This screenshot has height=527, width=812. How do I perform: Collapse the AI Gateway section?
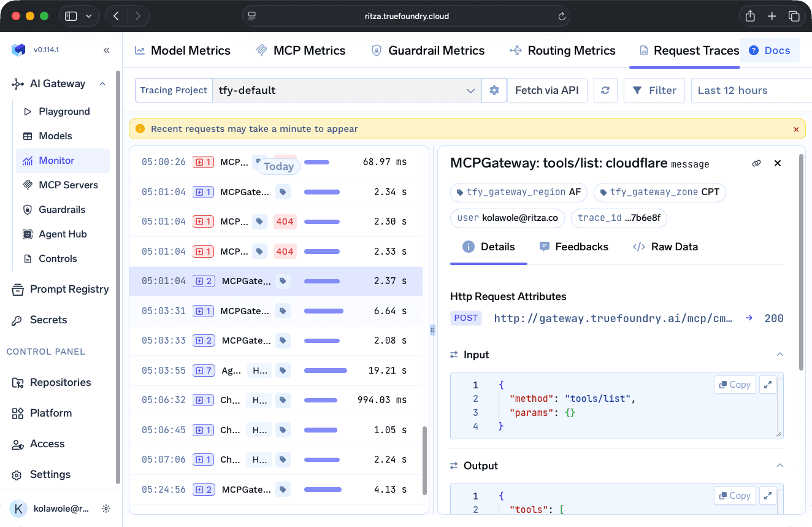(x=102, y=83)
